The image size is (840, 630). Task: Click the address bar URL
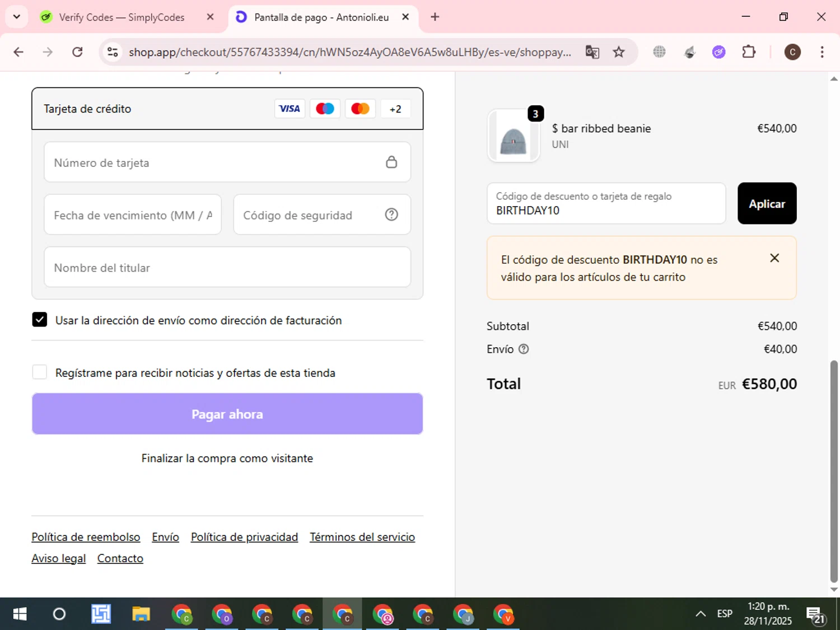(x=350, y=52)
